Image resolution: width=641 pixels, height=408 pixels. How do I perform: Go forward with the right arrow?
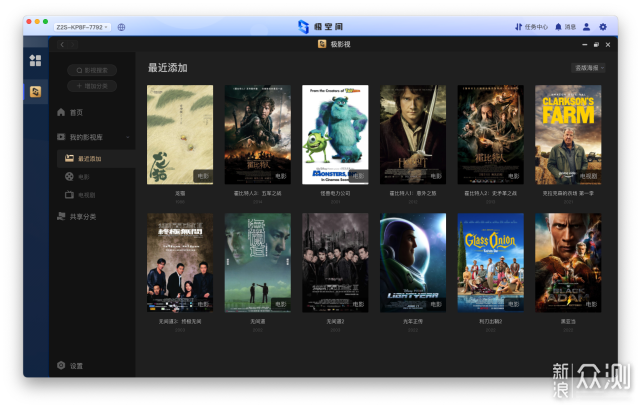72,45
